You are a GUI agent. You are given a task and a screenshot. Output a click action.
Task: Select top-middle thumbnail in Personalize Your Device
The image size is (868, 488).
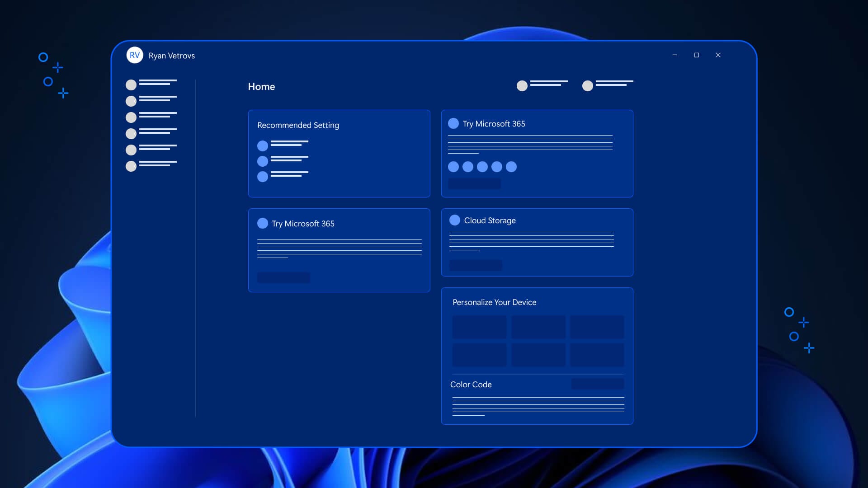click(x=538, y=327)
